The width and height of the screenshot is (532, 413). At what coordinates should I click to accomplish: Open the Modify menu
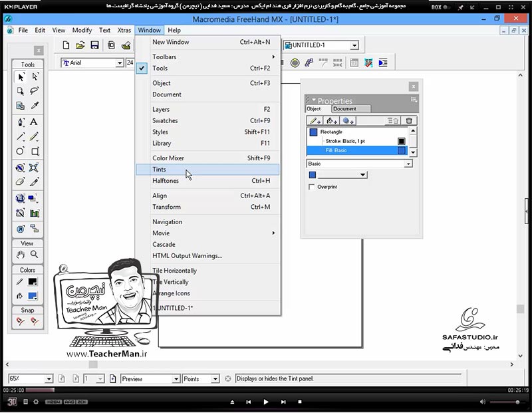(x=82, y=30)
